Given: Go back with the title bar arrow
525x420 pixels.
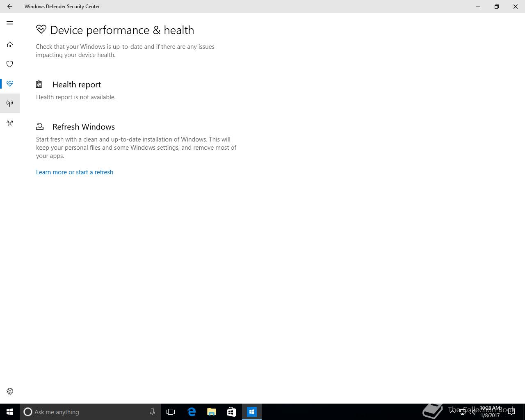Looking at the screenshot, I should tap(10, 7).
